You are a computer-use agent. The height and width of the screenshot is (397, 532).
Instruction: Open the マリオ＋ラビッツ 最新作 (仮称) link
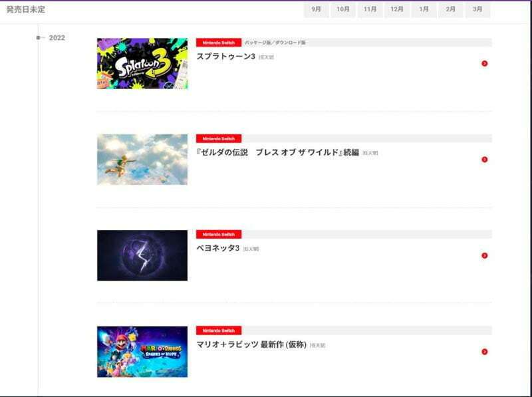coord(251,345)
